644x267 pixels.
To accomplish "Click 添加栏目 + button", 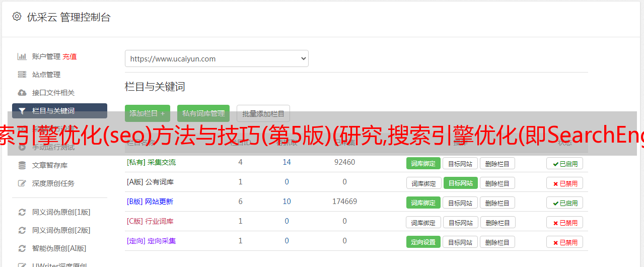I will pyautogui.click(x=148, y=113).
